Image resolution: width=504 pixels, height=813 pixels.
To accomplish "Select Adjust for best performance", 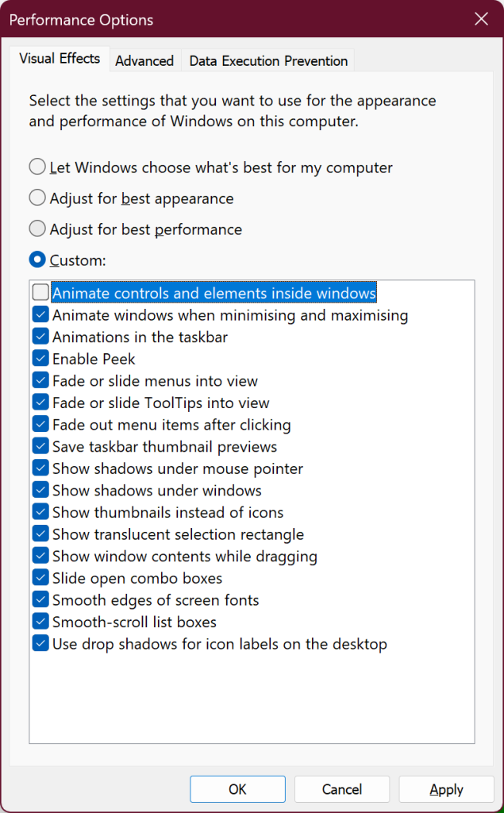I will coord(37,229).
